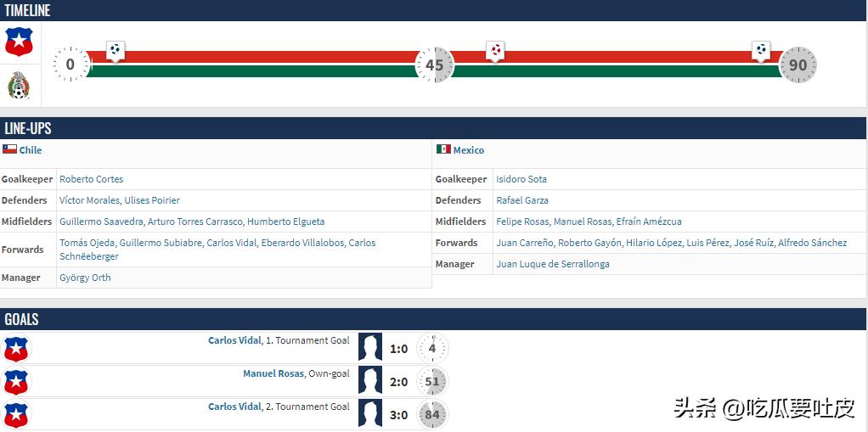Screen dimensions: 868x432
Task: Open Guillermo Saavedra player page
Action: pyautogui.click(x=101, y=222)
